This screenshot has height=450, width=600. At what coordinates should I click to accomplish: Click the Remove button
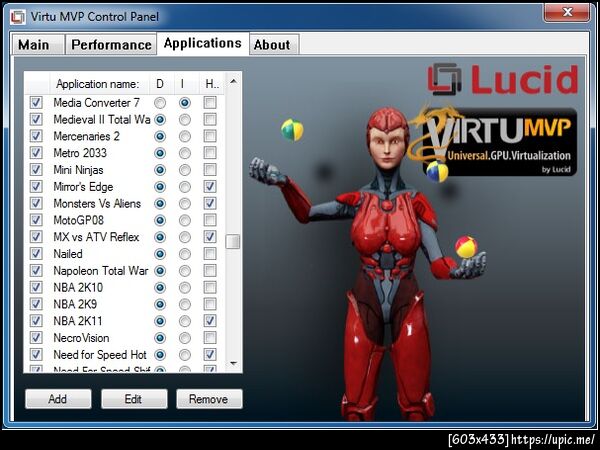(x=209, y=399)
